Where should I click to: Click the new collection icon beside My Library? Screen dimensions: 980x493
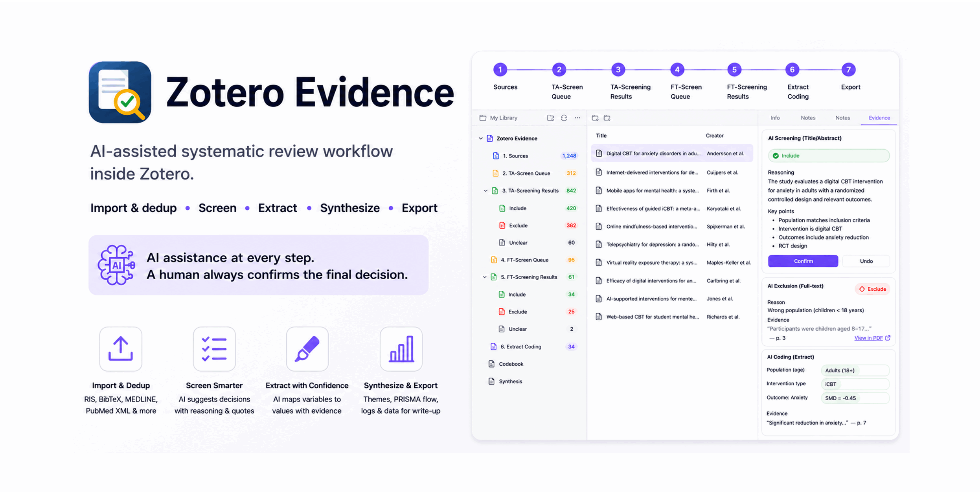click(550, 118)
